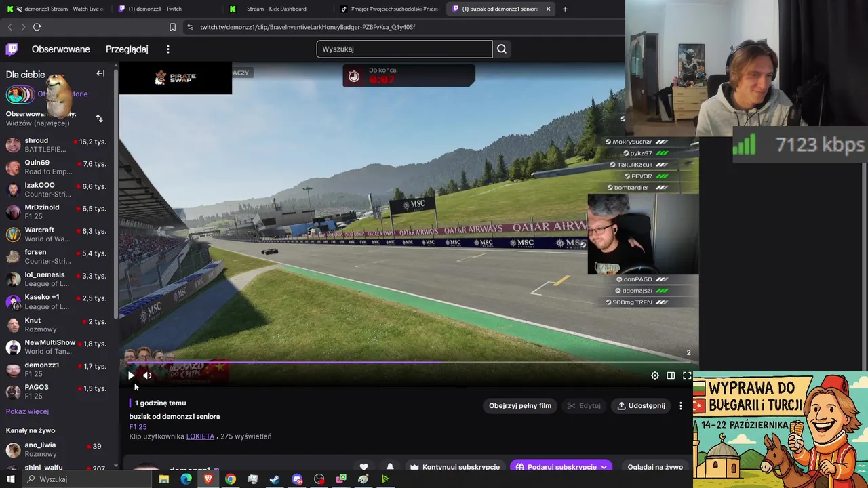Open Quin69 channel in sidebar
Image resolution: width=868 pixels, height=488 pixels.
click(x=58, y=167)
